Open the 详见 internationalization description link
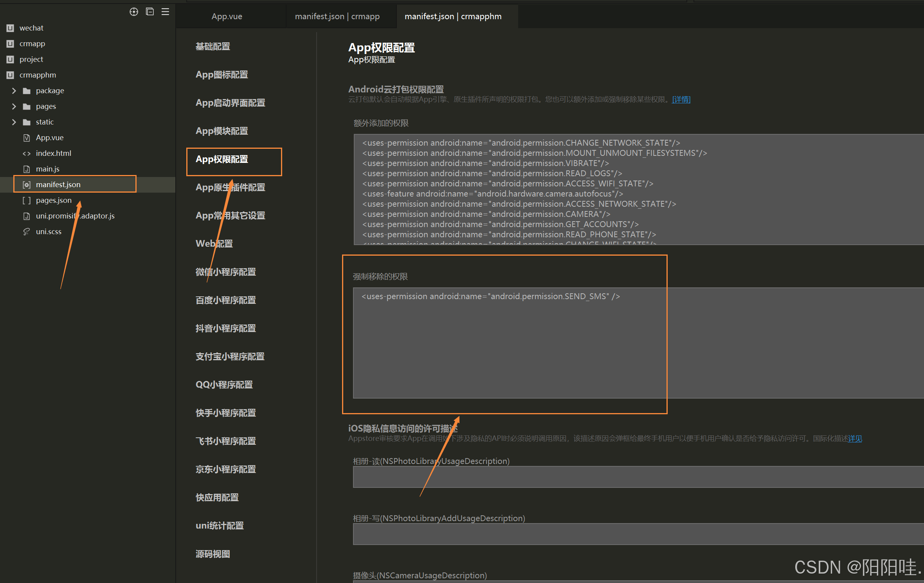Screen dimensions: 924x583 (855, 439)
